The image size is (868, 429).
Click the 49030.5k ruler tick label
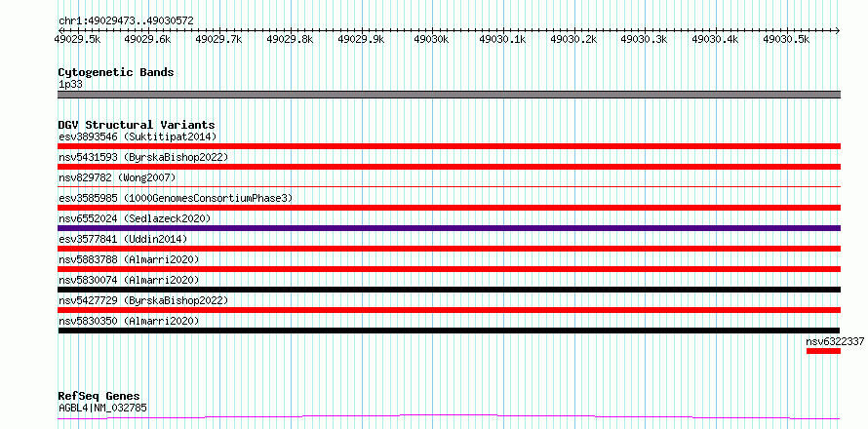tap(786, 39)
